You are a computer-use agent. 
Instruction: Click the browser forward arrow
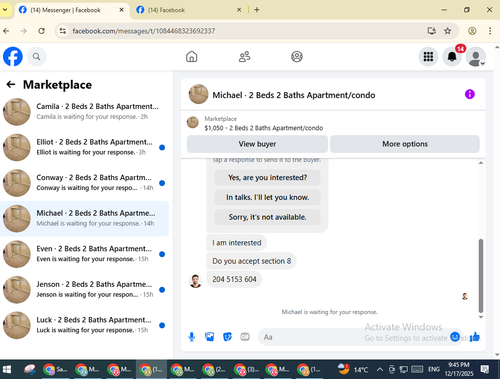(24, 31)
